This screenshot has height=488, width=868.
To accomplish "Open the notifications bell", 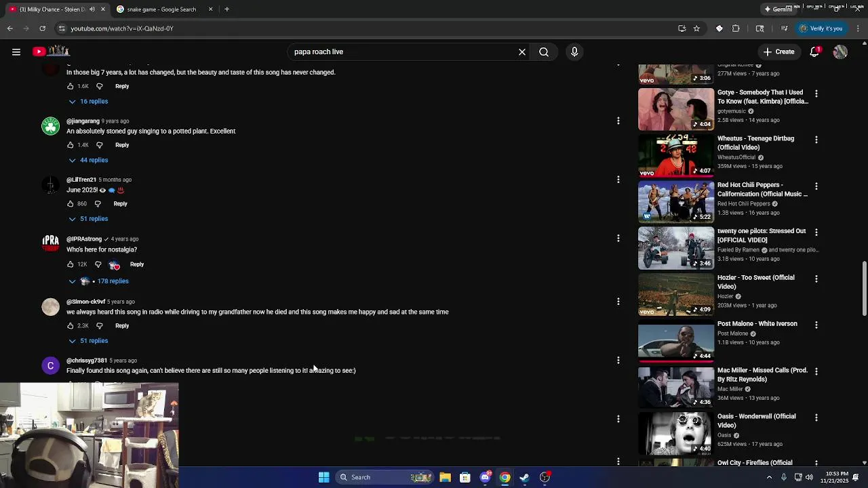I will (x=815, y=52).
